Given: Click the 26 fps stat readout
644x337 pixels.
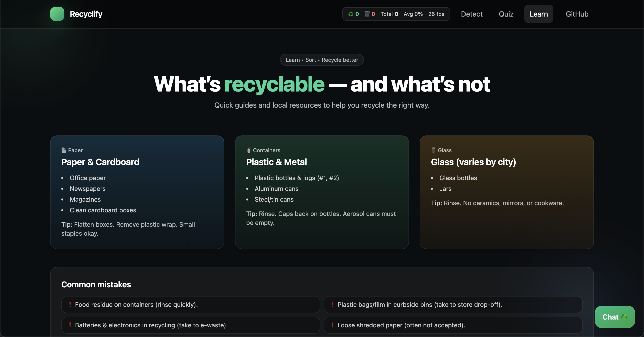Looking at the screenshot, I should click(436, 14).
